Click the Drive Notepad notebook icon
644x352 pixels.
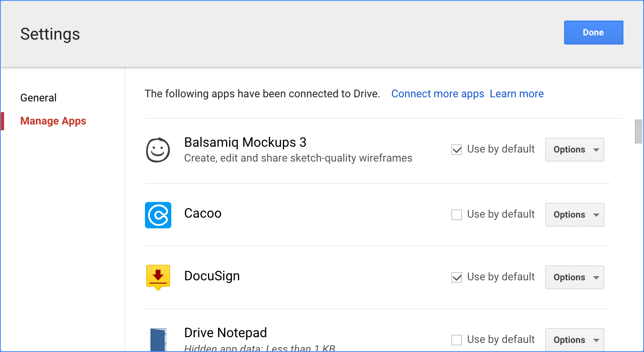coord(158,340)
